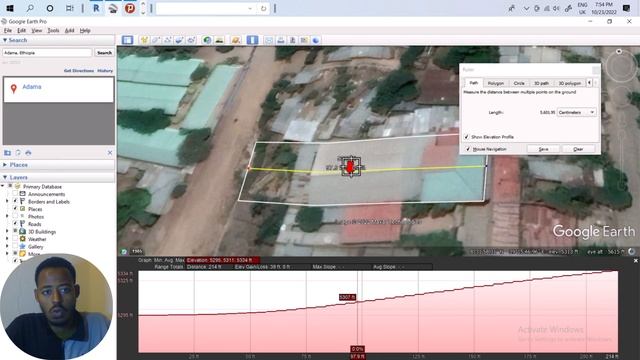This screenshot has height=360, width=640.
Task: Enable the Weather layer checkbox
Action: coord(15,239)
